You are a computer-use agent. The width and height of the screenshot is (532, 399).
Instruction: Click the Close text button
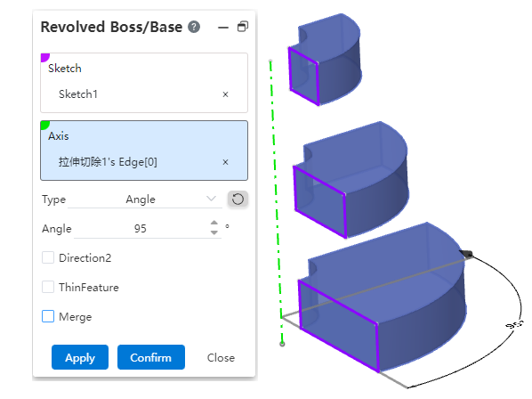221,357
